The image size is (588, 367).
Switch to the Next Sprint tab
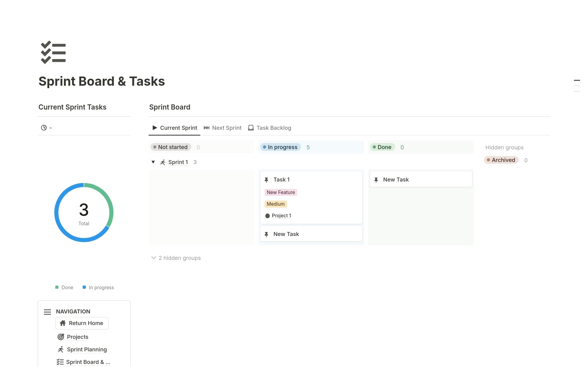(226, 128)
